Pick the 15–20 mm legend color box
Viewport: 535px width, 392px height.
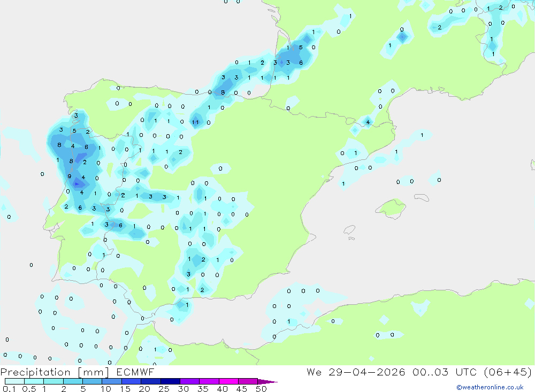coord(132,381)
